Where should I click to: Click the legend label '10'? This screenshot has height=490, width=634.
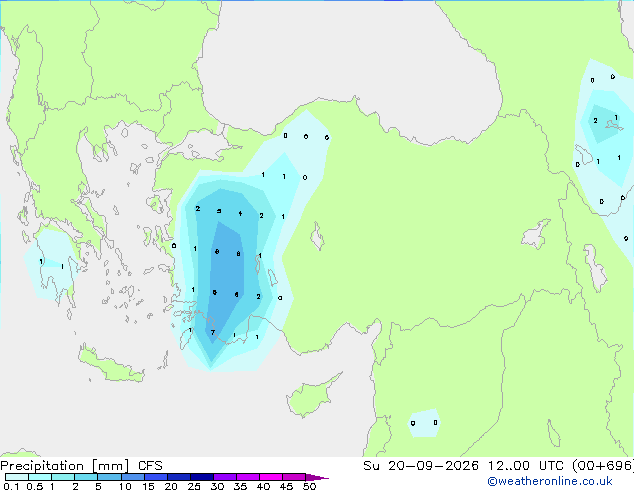(125, 486)
